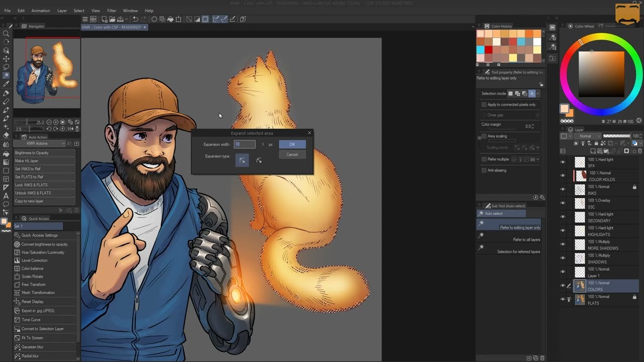Screen dimensions: 644x362
Task: Select the Auto select magic wand tool
Action: (x=6, y=75)
